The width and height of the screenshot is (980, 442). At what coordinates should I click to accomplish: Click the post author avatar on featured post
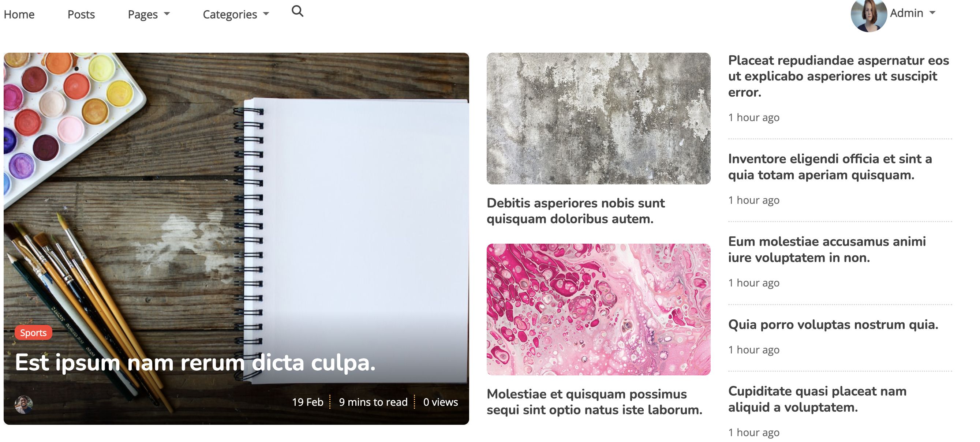[23, 404]
